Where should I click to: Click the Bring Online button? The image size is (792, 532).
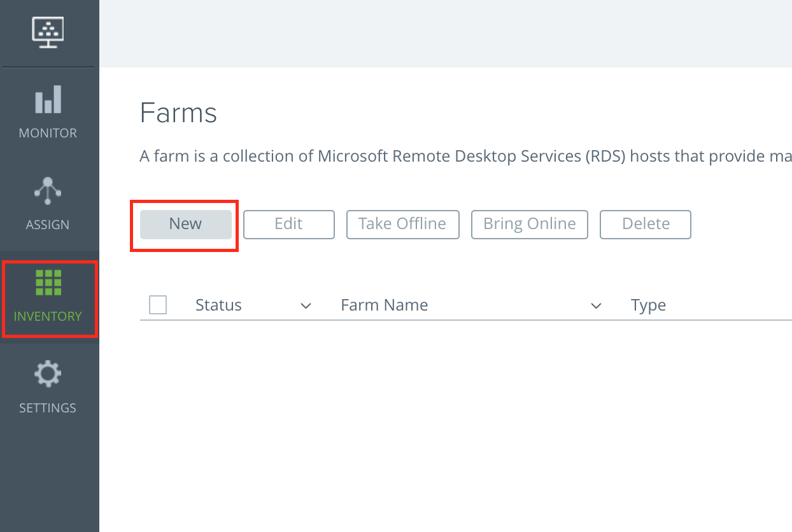point(529,224)
